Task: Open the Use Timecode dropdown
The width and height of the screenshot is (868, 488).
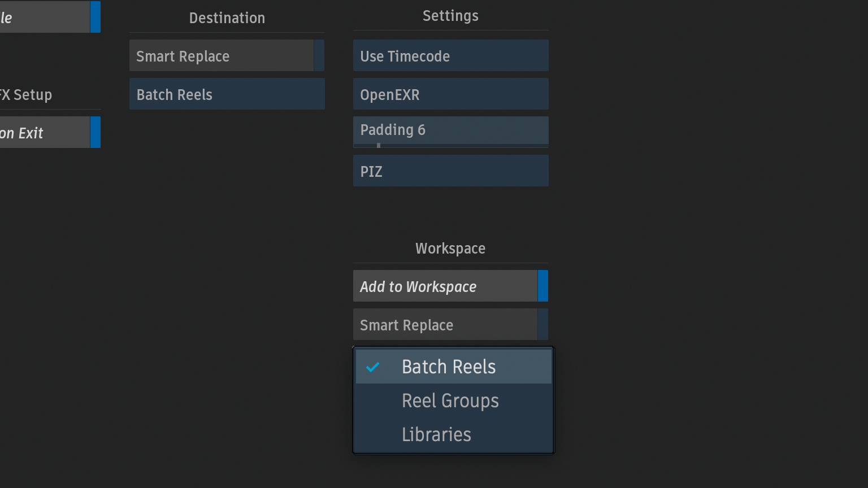Action: (x=450, y=56)
